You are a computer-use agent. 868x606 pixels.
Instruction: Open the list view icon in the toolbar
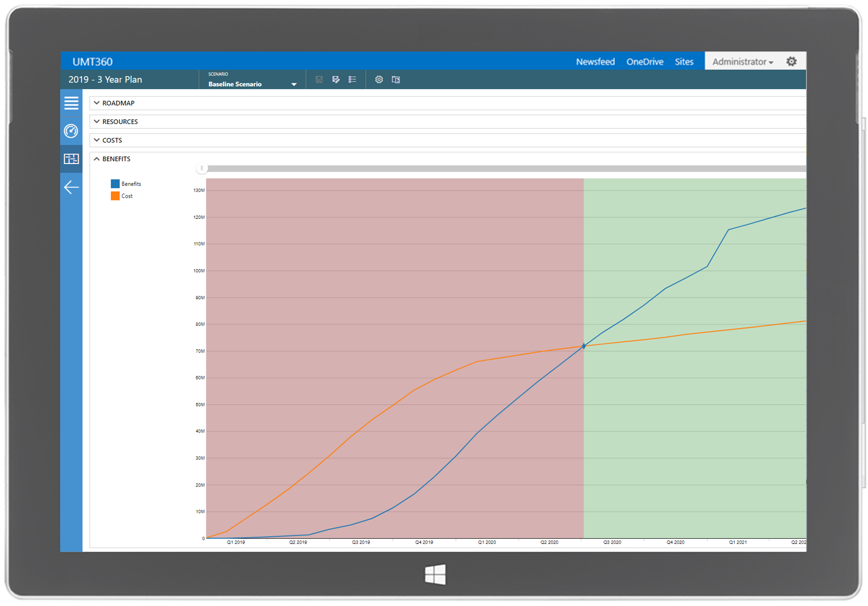[352, 80]
